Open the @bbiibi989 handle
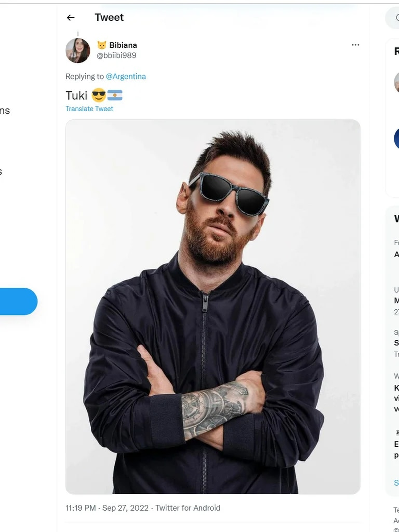399x532 pixels. click(x=116, y=56)
